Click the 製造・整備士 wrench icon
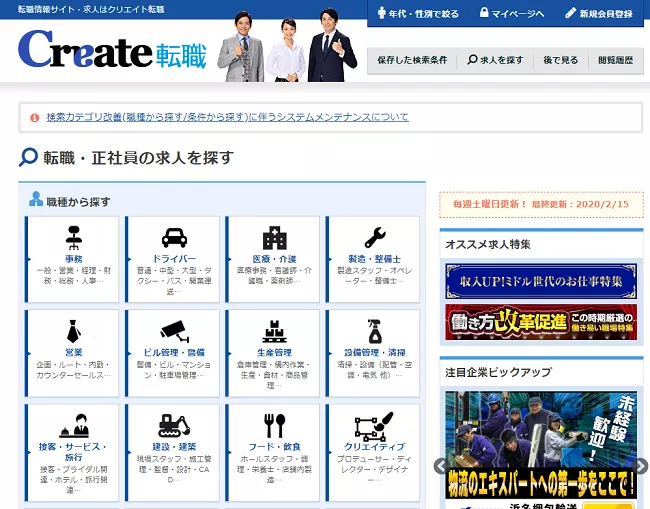The height and width of the screenshot is (509, 650). 375,237
